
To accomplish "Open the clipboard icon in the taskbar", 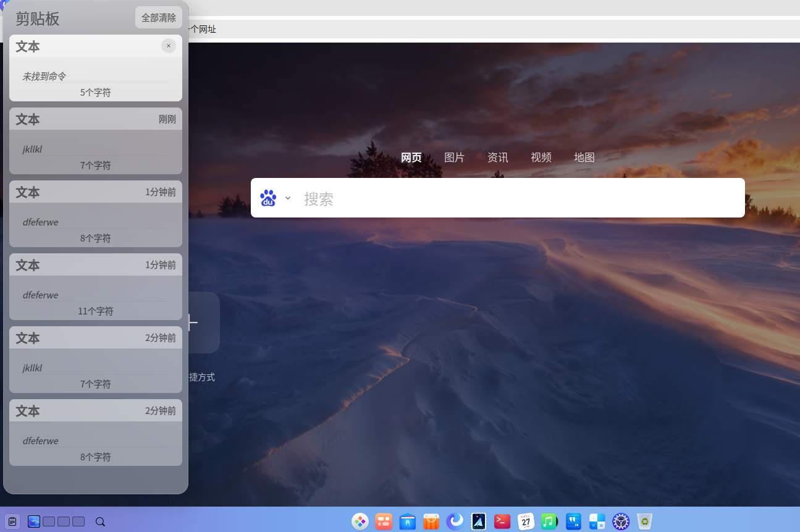I will pos(12,521).
